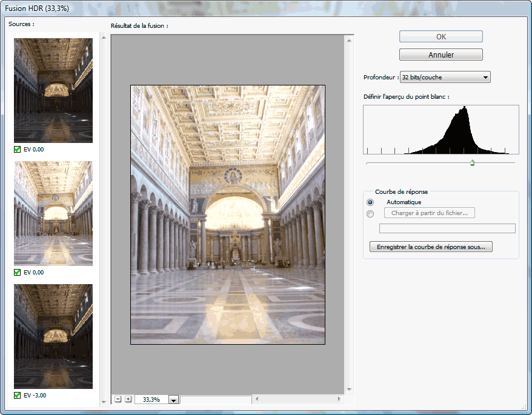Screen dimensions: 532x415
Task: Open the 33,3% zoom level dropdown
Action: coord(173,400)
